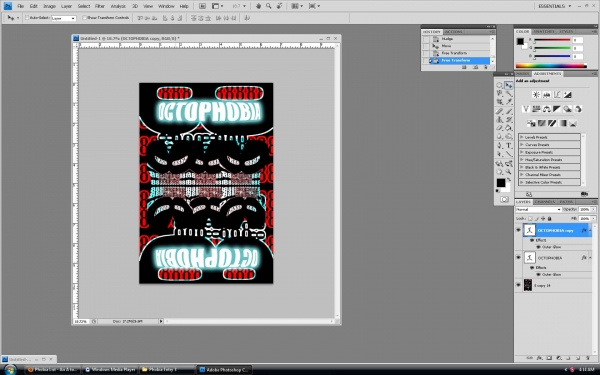Open the layer Opacity slider arrow

click(593, 209)
